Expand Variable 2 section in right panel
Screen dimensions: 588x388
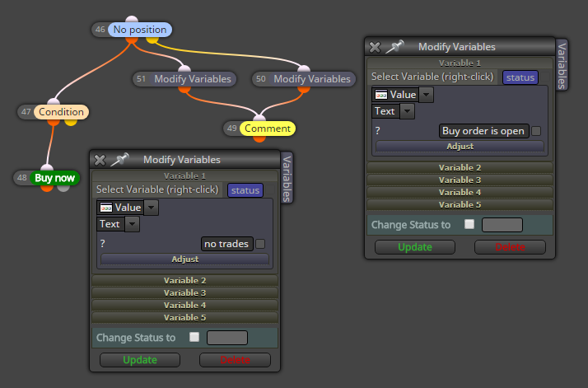(460, 167)
